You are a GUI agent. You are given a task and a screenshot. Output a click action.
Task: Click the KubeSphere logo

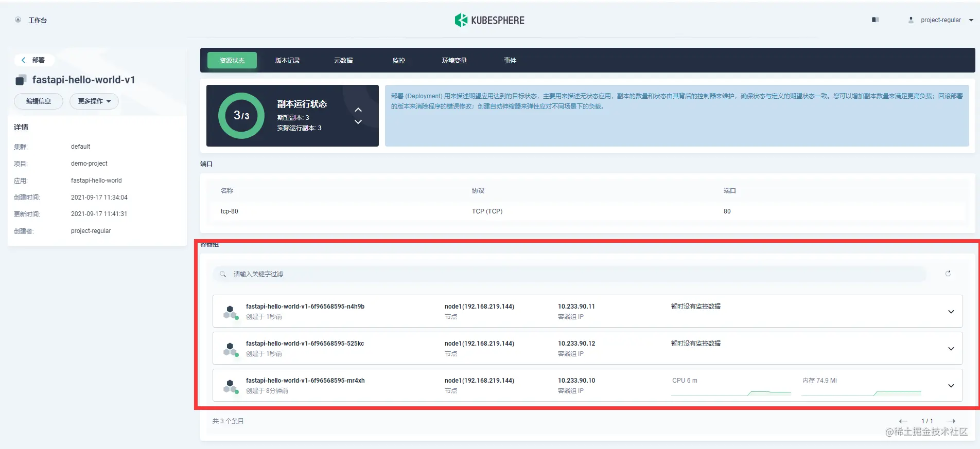coord(489,20)
